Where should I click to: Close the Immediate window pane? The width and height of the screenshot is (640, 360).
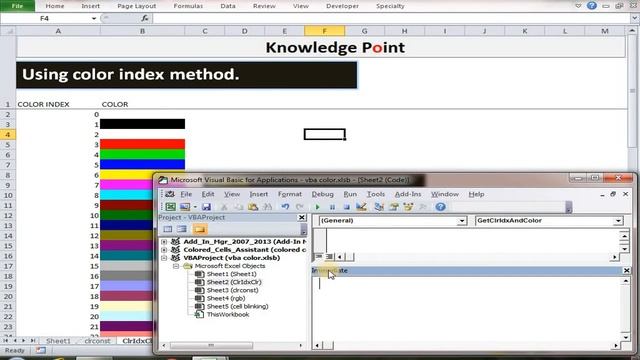(627, 270)
